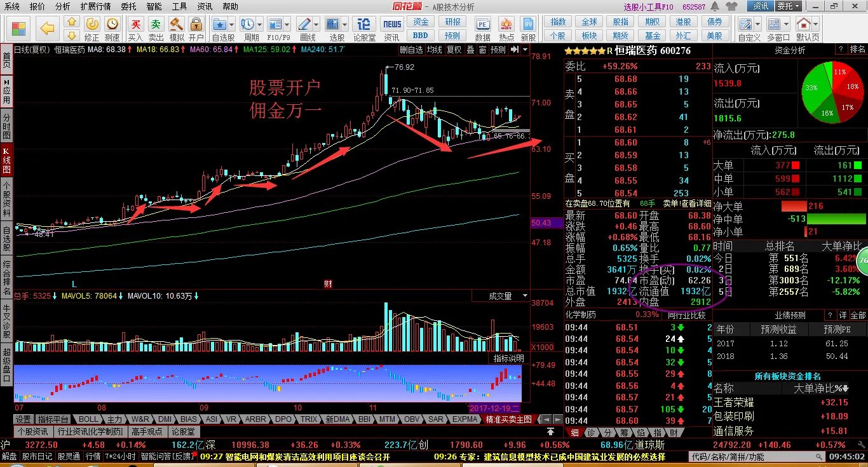
Task: Toggle the 叠 overlay chart option
Action: tap(470, 50)
